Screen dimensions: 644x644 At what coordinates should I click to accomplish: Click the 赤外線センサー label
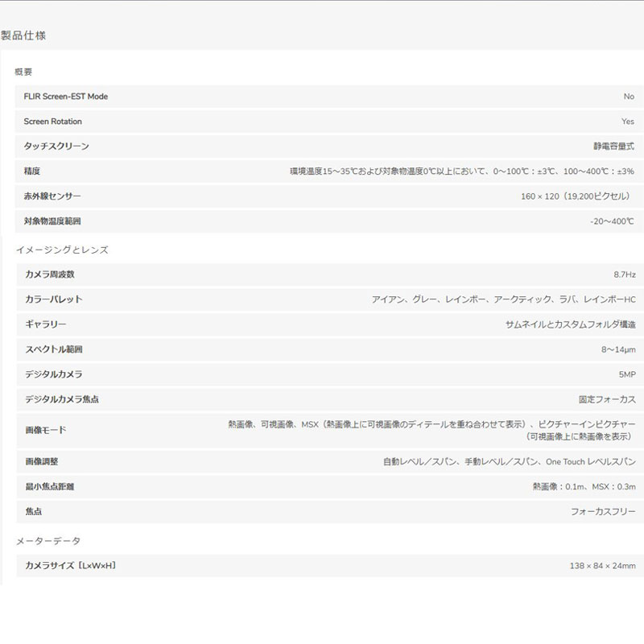52,196
